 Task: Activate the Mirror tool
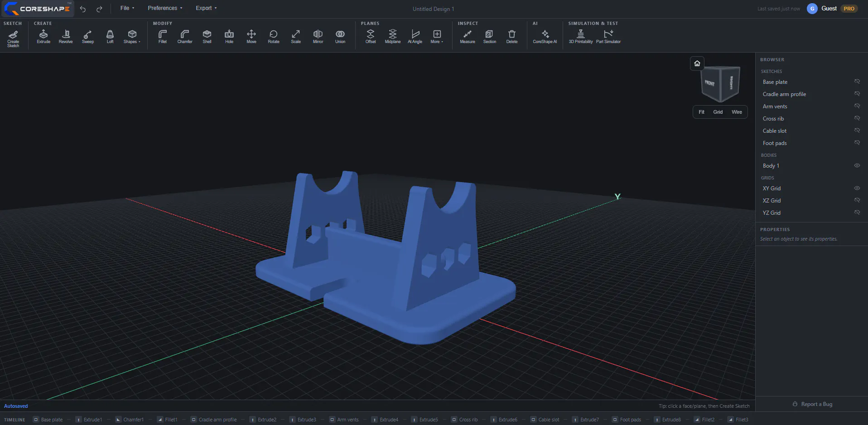point(318,36)
